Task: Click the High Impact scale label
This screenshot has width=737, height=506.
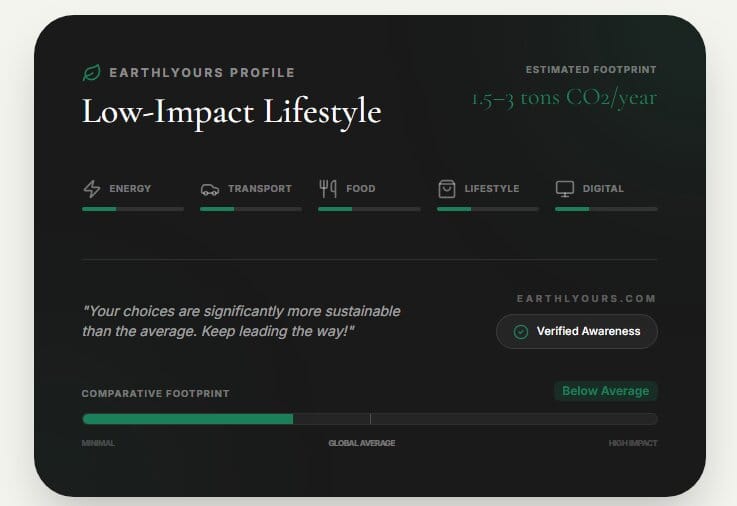Action: tap(633, 443)
